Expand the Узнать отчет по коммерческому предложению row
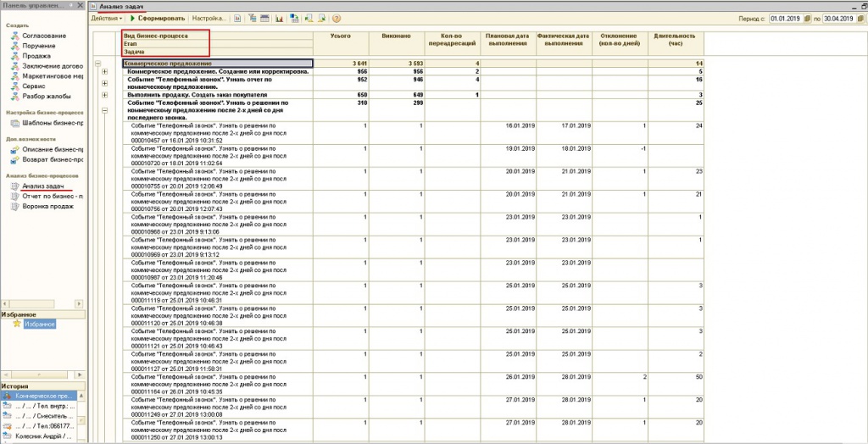The image size is (868, 444). pyautogui.click(x=104, y=83)
